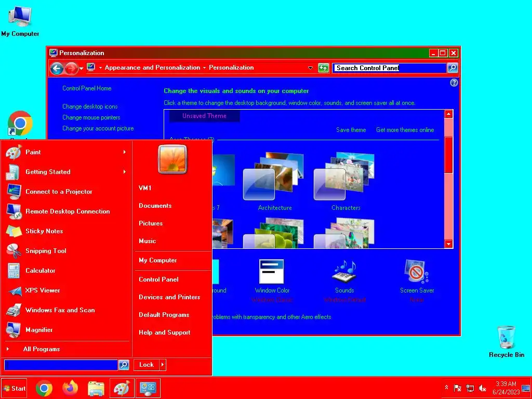Open Devices and Printers

click(x=169, y=297)
